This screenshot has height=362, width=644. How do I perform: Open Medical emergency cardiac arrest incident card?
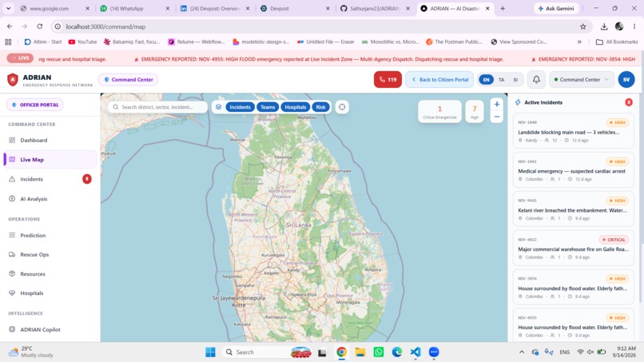click(x=573, y=170)
